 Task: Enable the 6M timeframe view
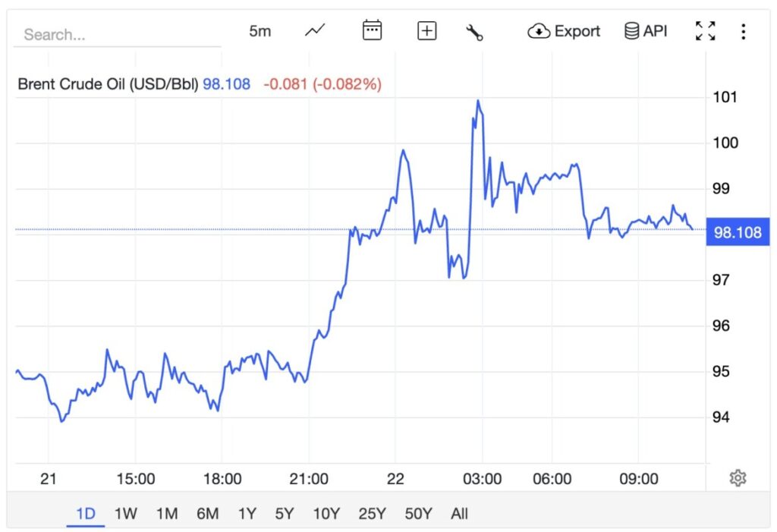[x=207, y=514]
